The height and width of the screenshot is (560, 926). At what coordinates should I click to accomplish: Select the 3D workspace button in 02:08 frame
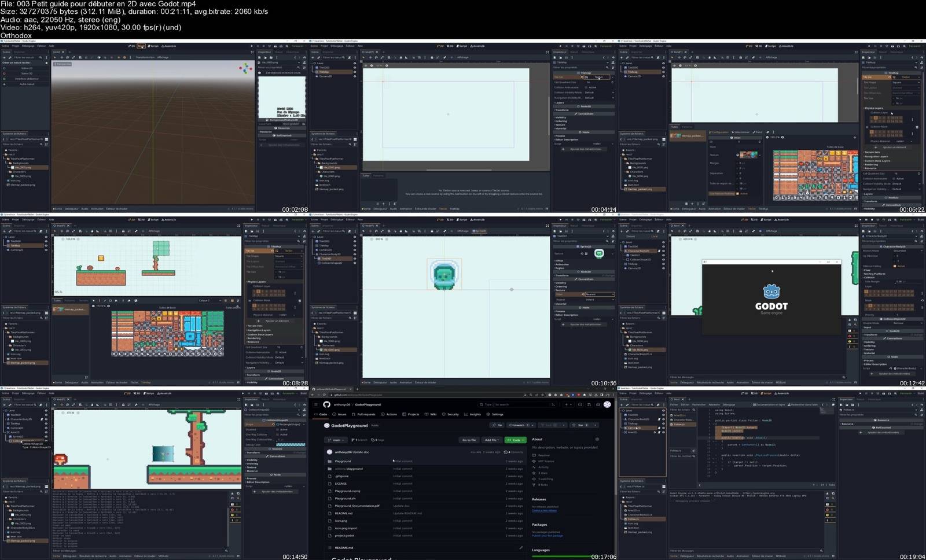coord(141,46)
